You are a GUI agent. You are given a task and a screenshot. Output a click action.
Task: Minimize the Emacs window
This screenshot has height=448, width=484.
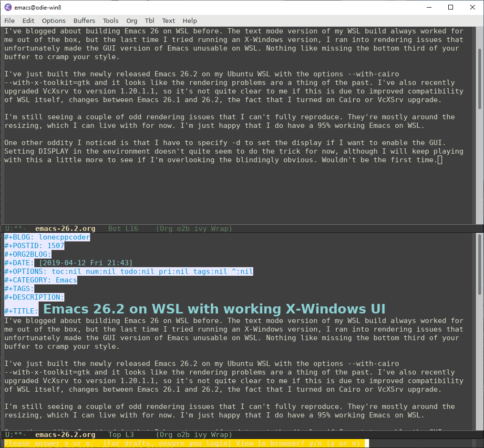click(x=429, y=8)
